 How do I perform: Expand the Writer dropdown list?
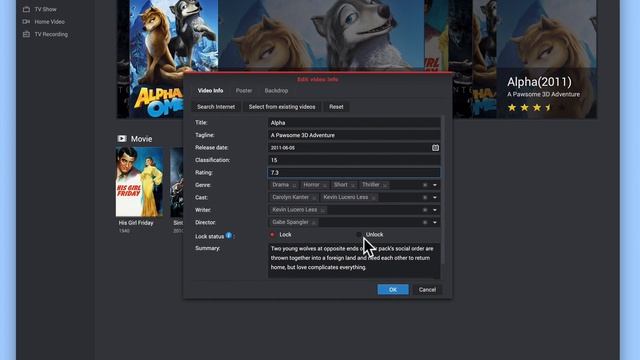coord(435,210)
